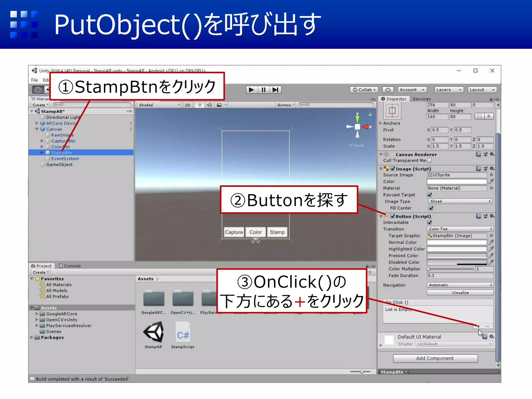Toggle 2D scene view mode
The width and height of the screenshot is (532, 399).
pos(188,105)
